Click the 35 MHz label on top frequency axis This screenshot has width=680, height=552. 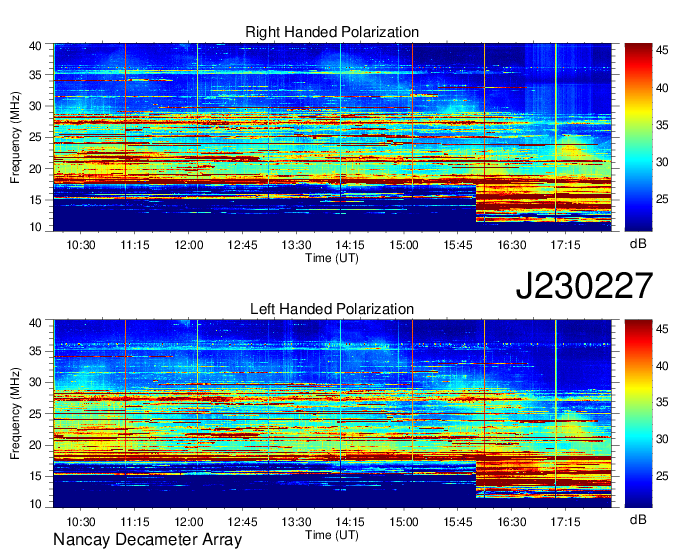click(35, 75)
